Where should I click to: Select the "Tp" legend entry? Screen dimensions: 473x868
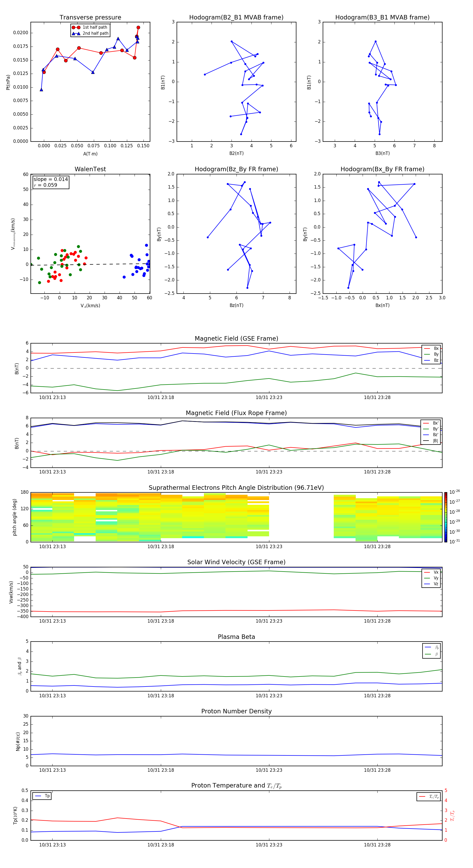pyautogui.click(x=42, y=796)
